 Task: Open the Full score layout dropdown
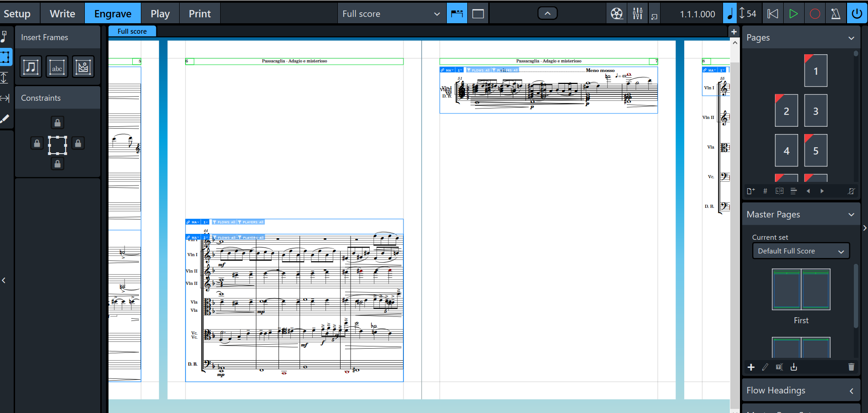tap(391, 14)
